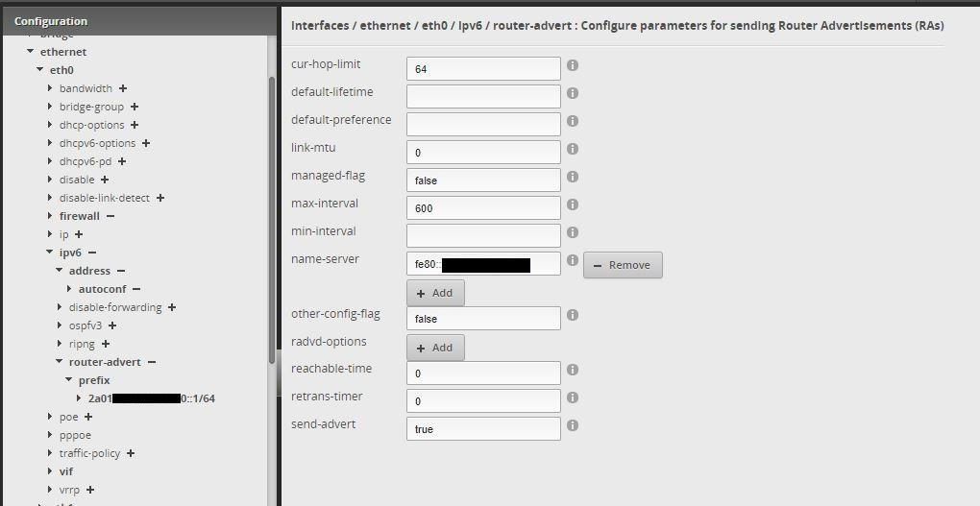Image resolution: width=980 pixels, height=506 pixels.
Task: Collapse the ipv6 tree arrow
Action: (50, 253)
